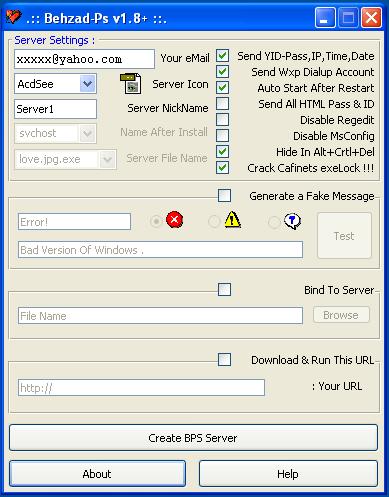Enable the Generate a Fake Message checkbox
The height and width of the screenshot is (497, 389).
[x=224, y=196]
